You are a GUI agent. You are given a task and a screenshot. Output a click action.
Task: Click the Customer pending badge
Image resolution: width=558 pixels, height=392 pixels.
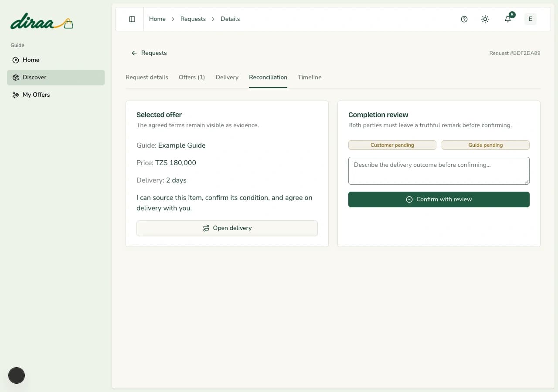click(x=392, y=145)
